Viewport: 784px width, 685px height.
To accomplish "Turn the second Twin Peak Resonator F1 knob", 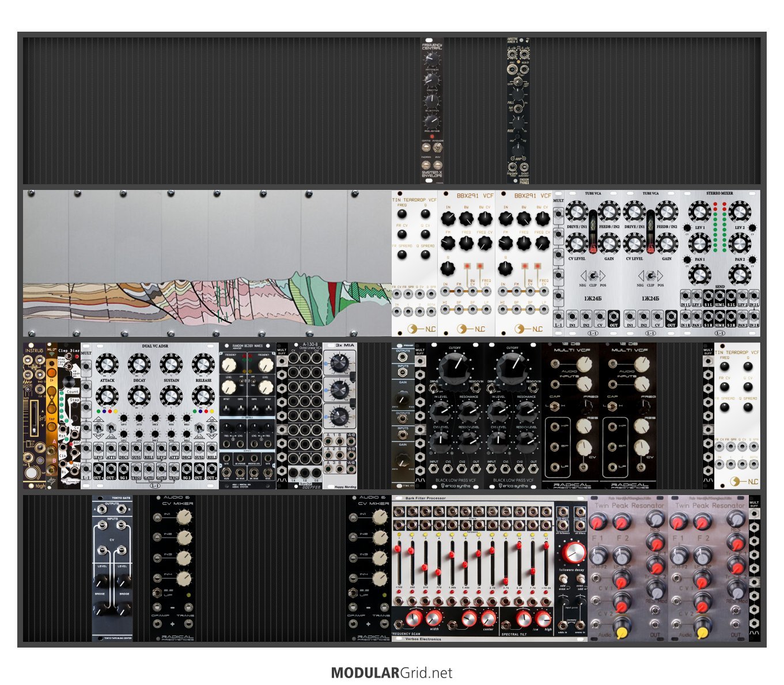I will coord(680,522).
